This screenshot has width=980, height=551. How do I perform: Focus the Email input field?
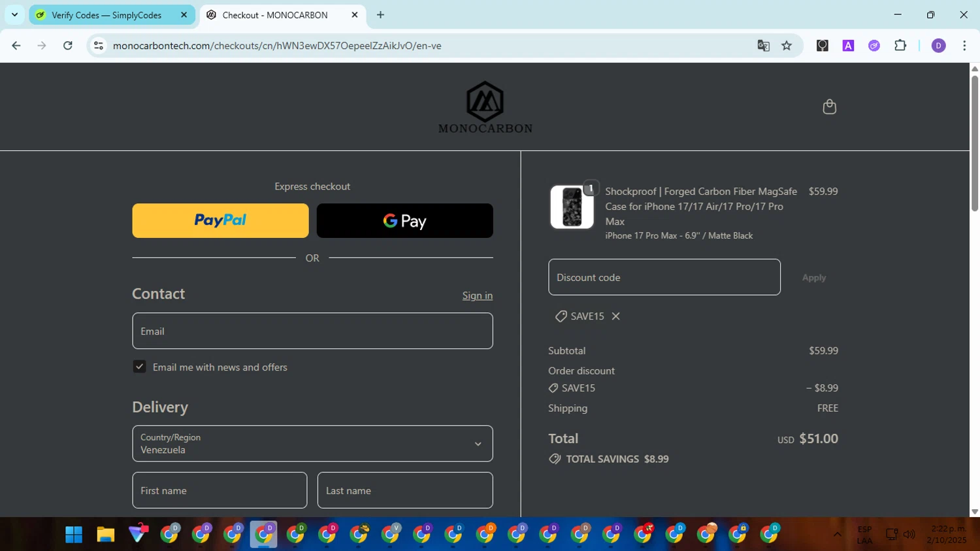click(x=312, y=331)
